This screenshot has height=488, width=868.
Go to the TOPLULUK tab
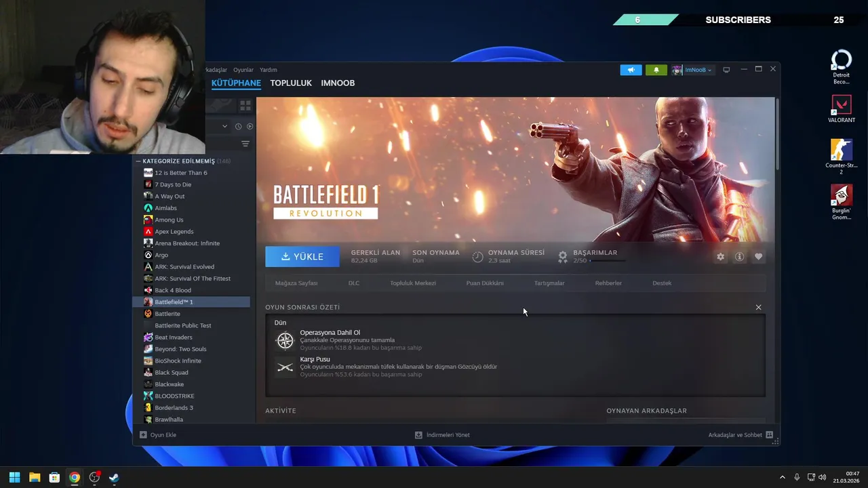(291, 83)
